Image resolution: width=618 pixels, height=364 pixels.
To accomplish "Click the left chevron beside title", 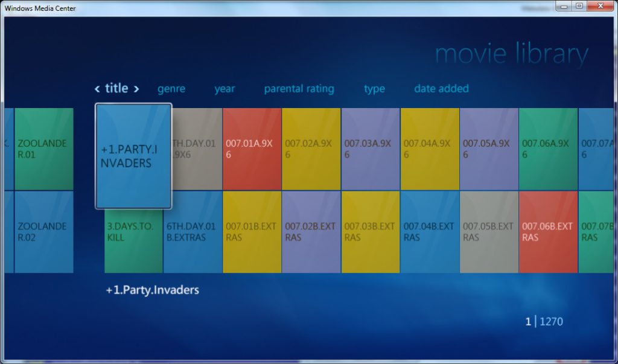I will pyautogui.click(x=97, y=89).
